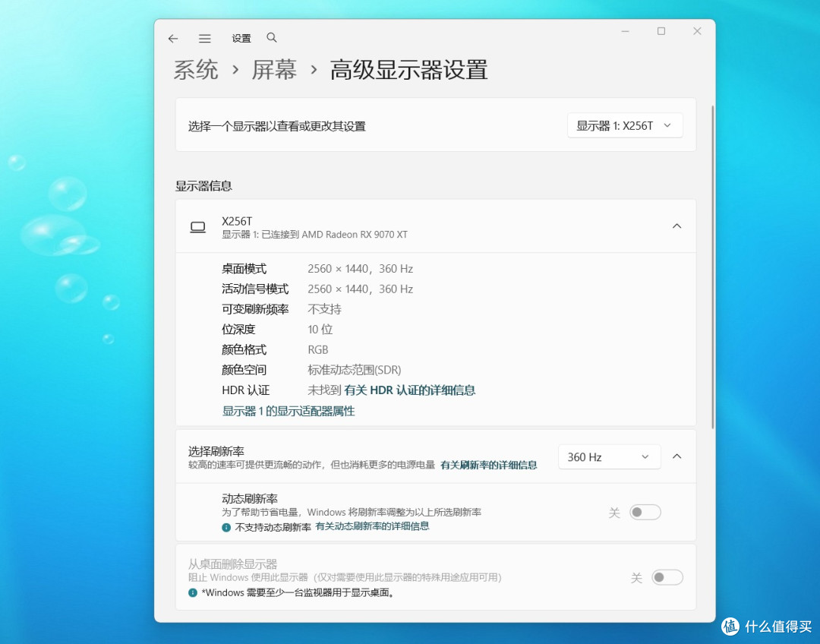Navigate to 屏幕 breadcrumb

(274, 70)
